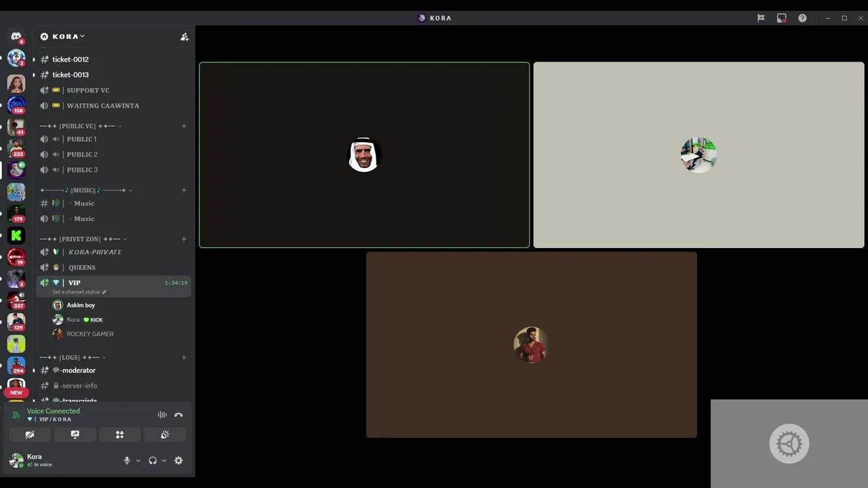The width and height of the screenshot is (868, 488).
Task: Open the server icon with 41 badge
Action: 16,126
